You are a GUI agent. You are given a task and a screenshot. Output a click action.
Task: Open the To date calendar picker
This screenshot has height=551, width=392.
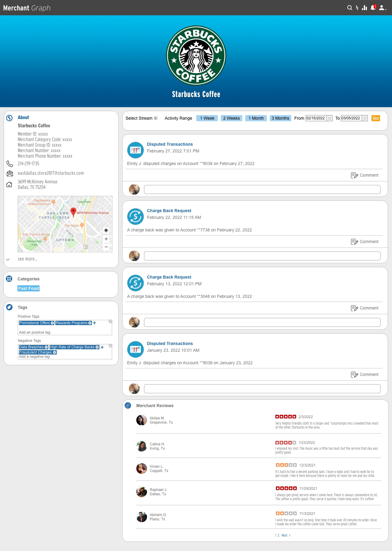click(365, 118)
